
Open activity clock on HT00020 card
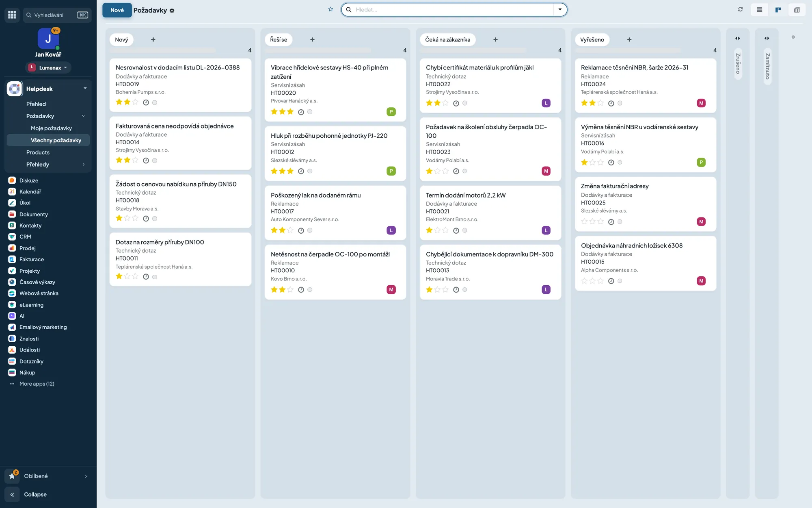301,112
